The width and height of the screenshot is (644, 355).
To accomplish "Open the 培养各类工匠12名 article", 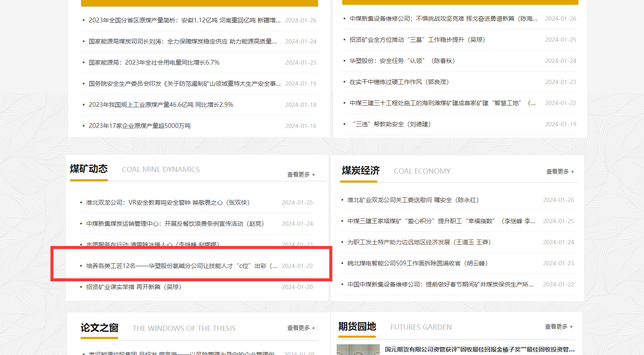I will (x=181, y=266).
